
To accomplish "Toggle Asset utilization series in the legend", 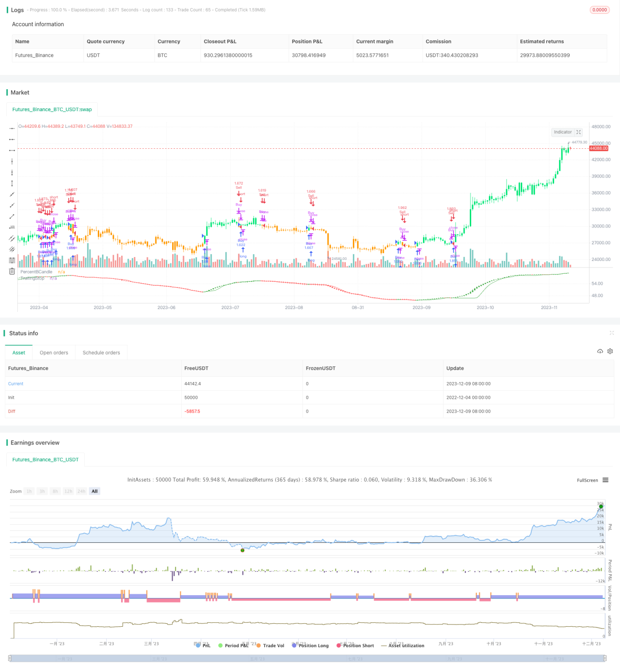I will point(403,645).
